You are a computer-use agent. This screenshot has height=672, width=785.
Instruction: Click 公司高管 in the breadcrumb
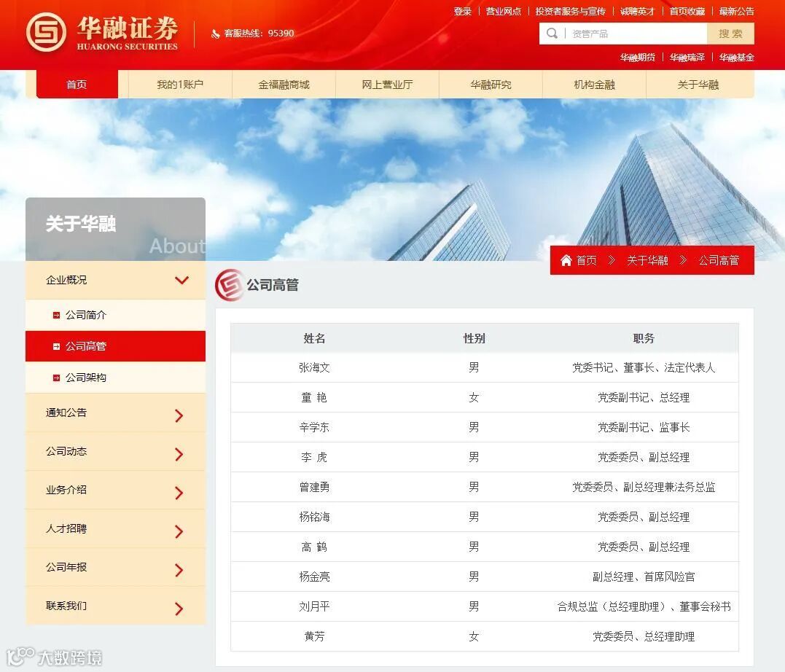[x=719, y=260]
